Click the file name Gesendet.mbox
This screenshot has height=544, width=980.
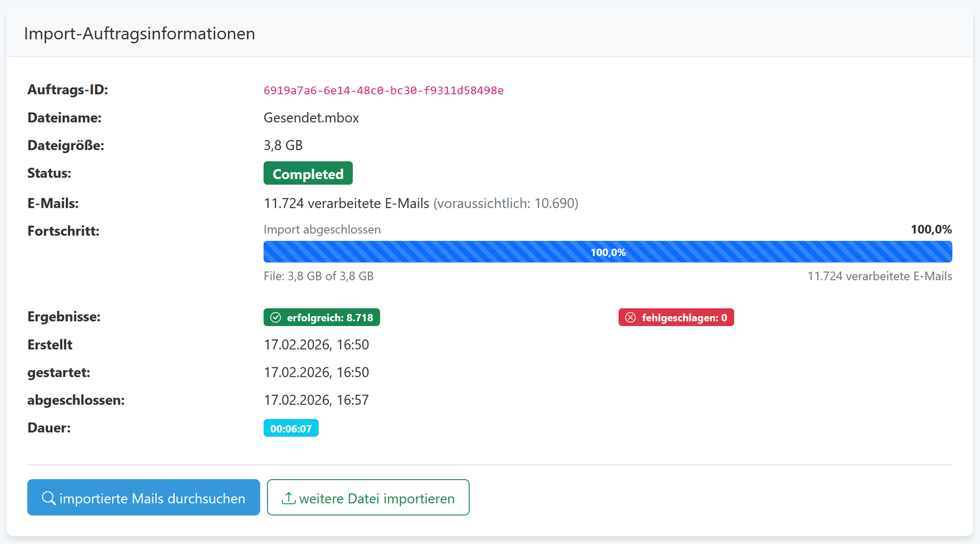pyautogui.click(x=311, y=118)
